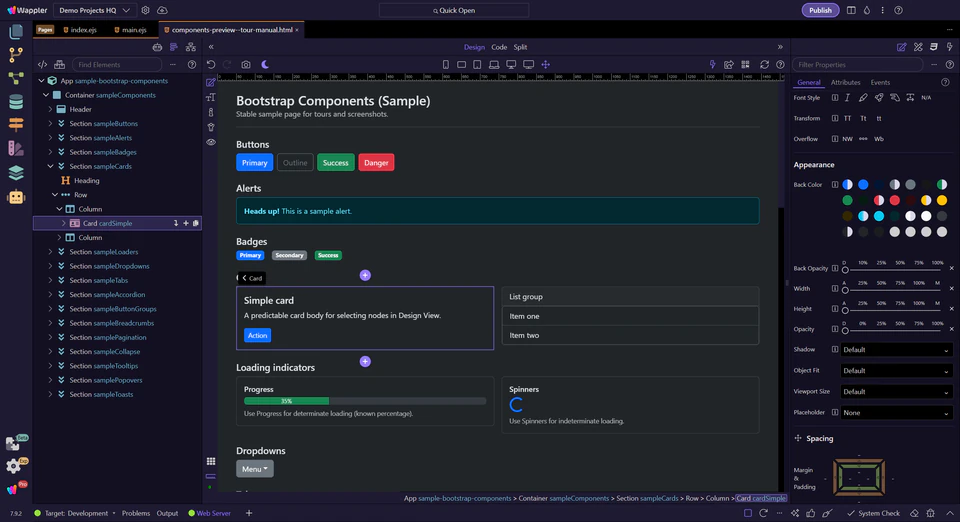Screen dimensions: 960x522
Task: Click the green Success button on canvas
Action: [x=336, y=163]
